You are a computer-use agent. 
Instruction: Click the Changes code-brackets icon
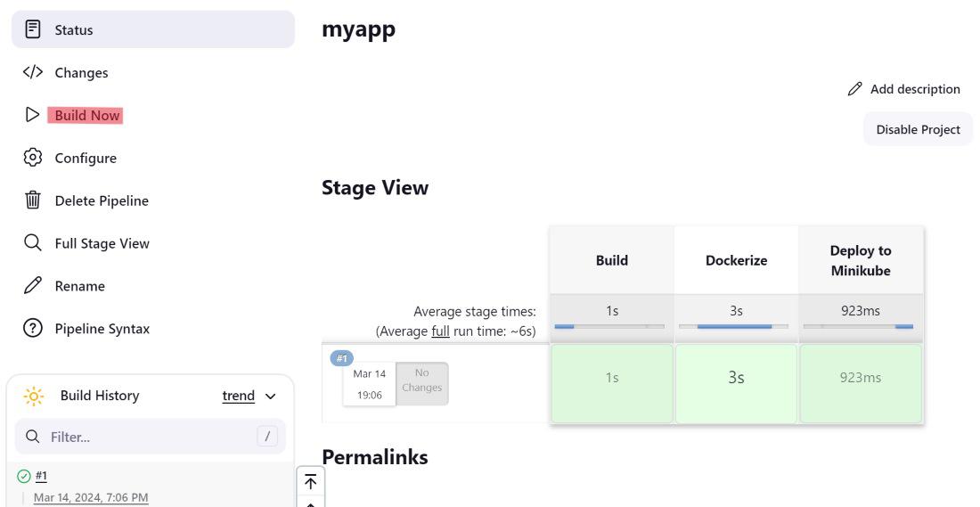click(33, 72)
